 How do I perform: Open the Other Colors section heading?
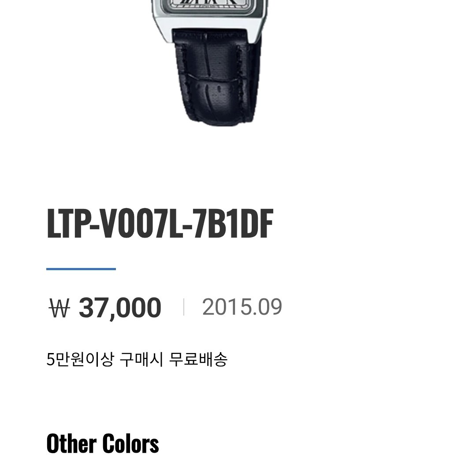103,443
